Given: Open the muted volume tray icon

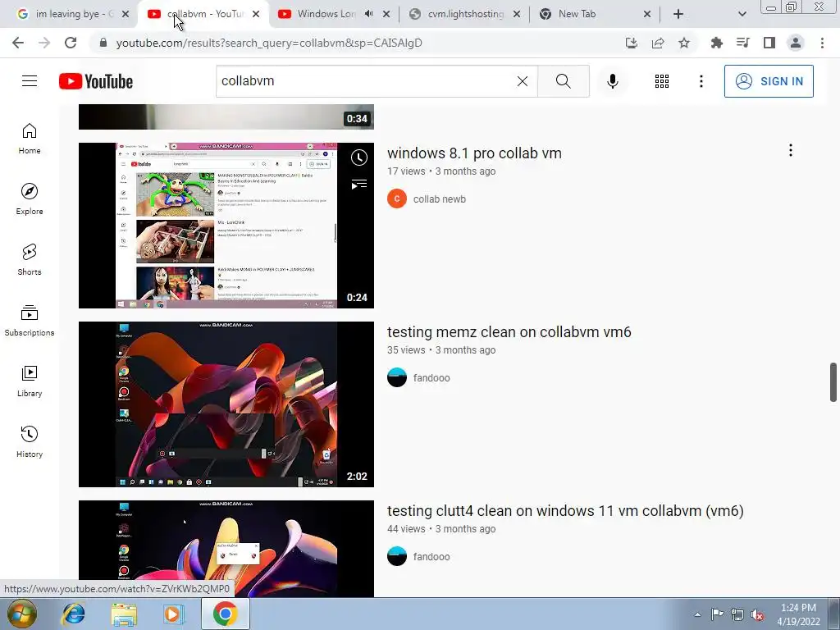Looking at the screenshot, I should pos(757,615).
